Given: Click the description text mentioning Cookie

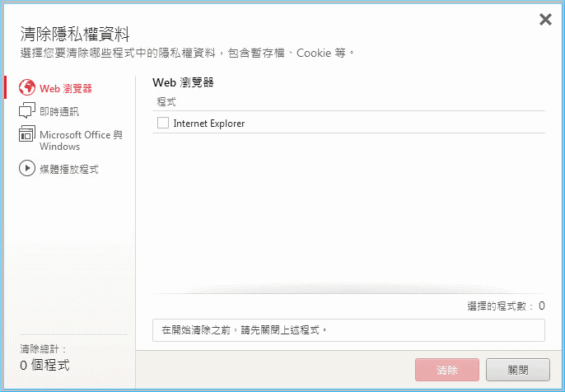Looking at the screenshot, I should tap(187, 54).
